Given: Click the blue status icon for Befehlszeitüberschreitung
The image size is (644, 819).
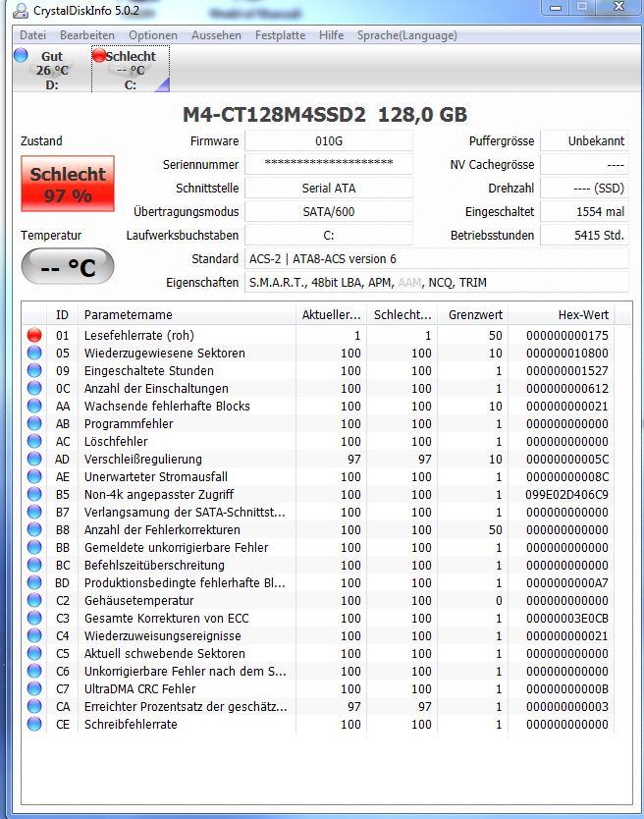Looking at the screenshot, I should 34,566.
